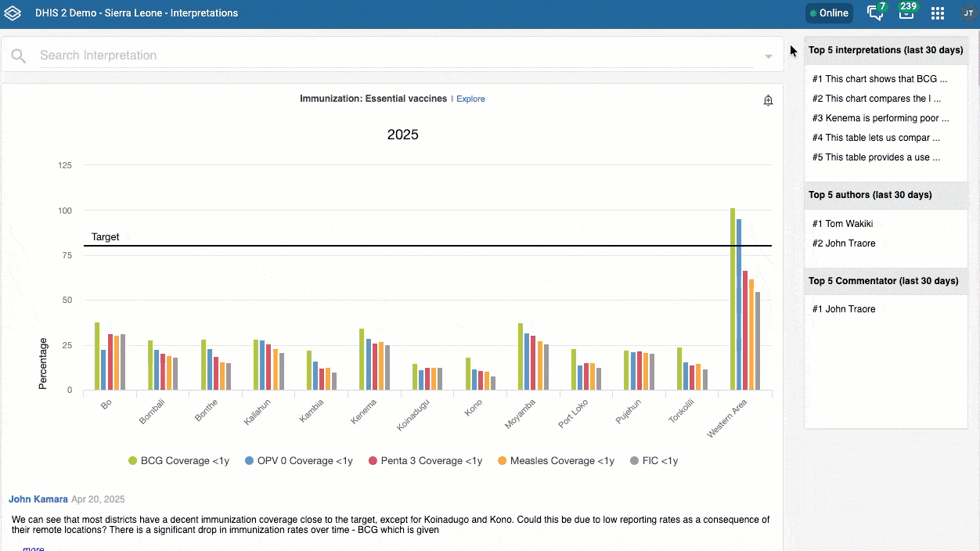
Task: Open interpretation #2 This chart compares
Action: tap(877, 99)
